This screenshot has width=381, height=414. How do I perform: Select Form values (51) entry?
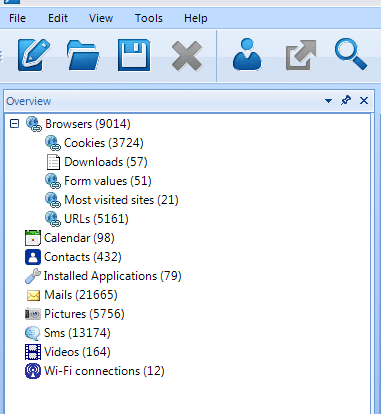coord(108,181)
